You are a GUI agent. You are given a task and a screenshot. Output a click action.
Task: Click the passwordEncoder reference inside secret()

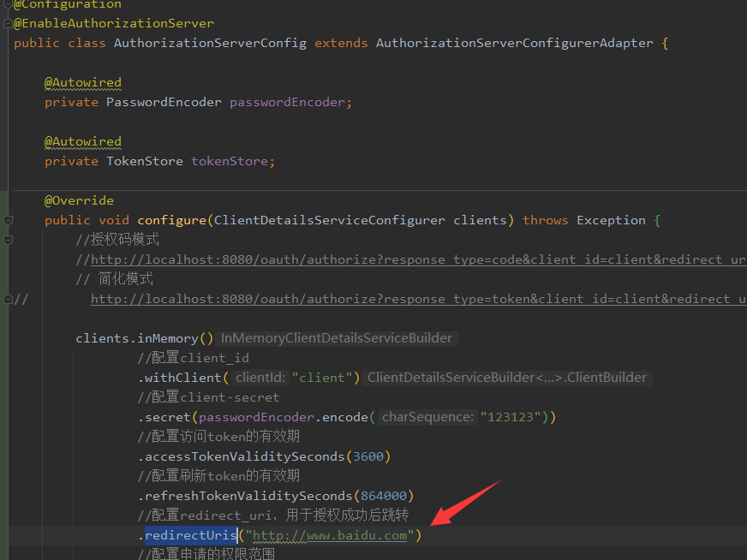[x=256, y=418]
